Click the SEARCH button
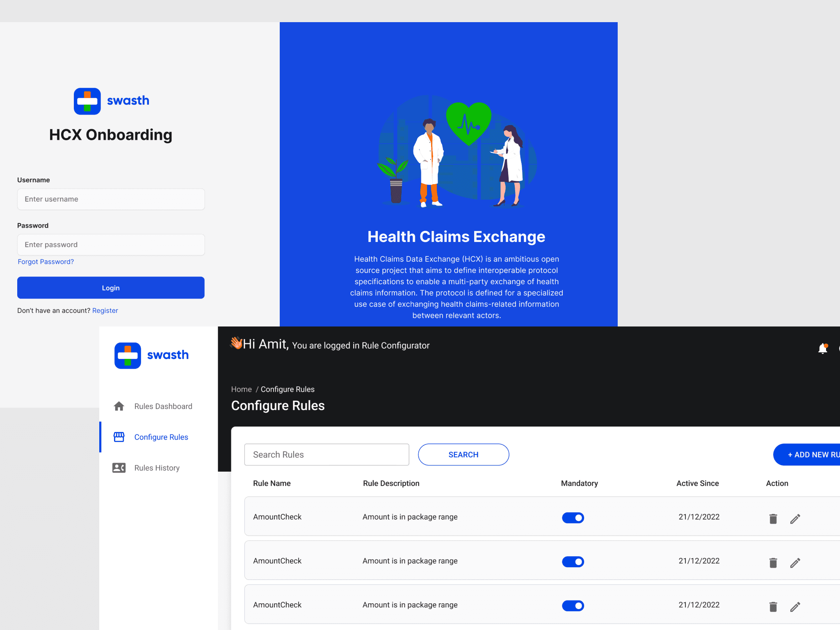This screenshot has width=840, height=630. tap(463, 454)
